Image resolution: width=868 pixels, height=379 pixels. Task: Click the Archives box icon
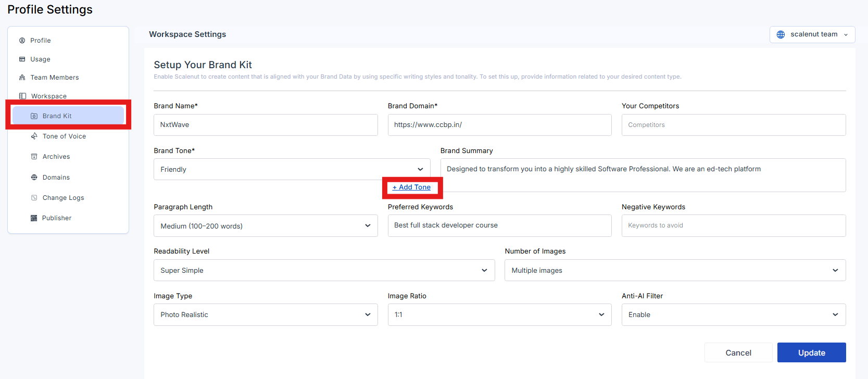click(x=34, y=157)
